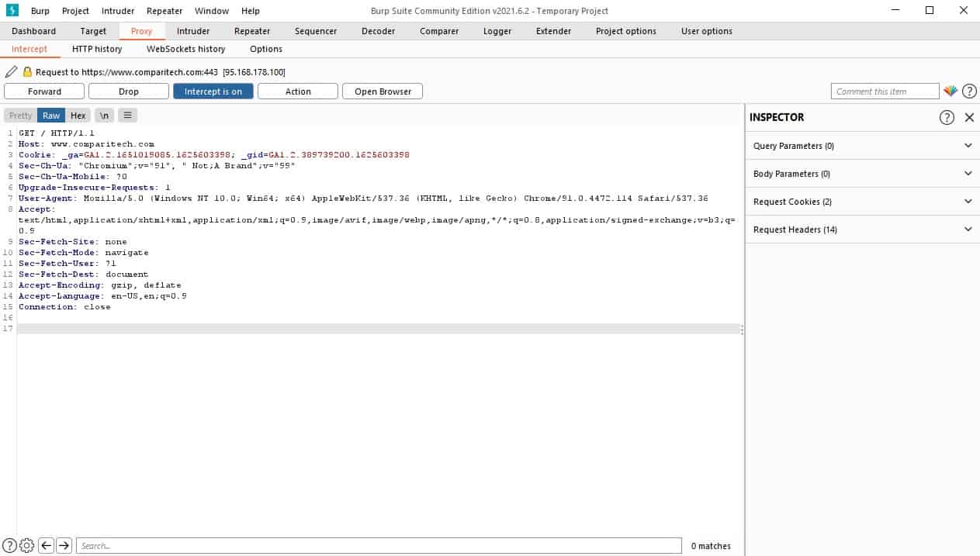980x556 pixels.
Task: Click the HTTPS padlock icon
Action: (27, 71)
